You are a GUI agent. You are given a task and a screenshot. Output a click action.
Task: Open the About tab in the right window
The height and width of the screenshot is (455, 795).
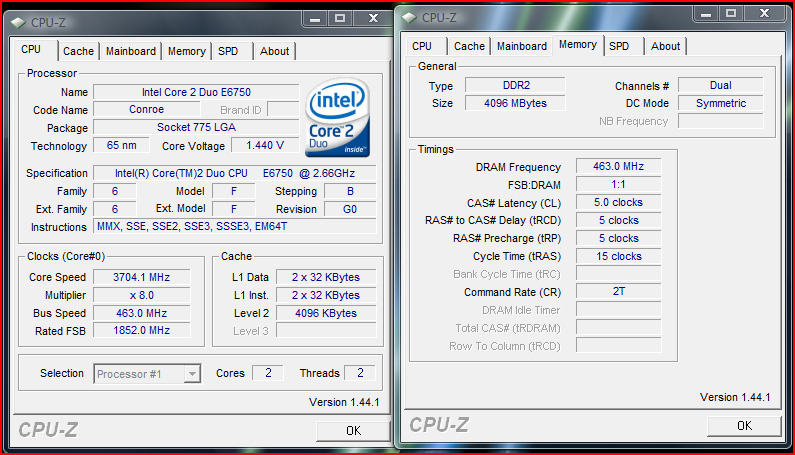pos(665,46)
